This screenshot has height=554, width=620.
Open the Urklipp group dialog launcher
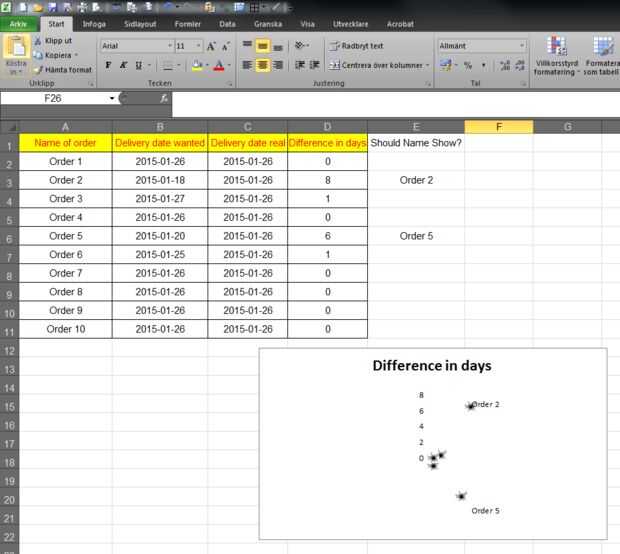click(91, 83)
